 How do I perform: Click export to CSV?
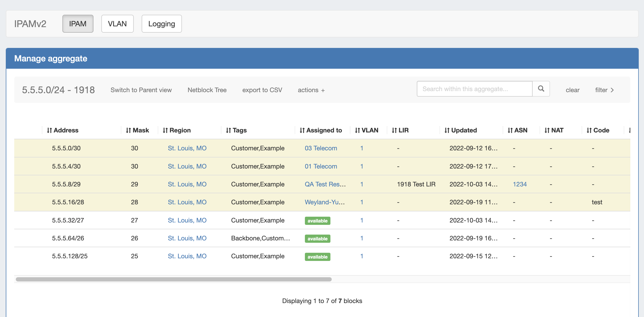pyautogui.click(x=262, y=90)
